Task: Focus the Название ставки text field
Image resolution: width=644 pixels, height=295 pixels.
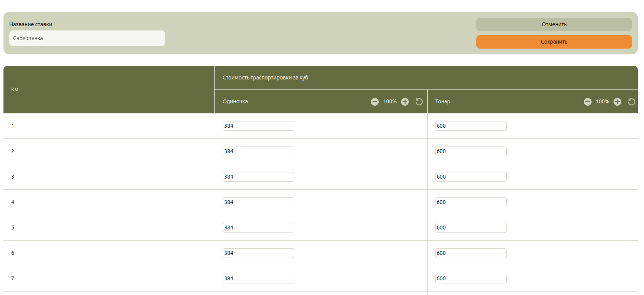Action: coord(87,39)
